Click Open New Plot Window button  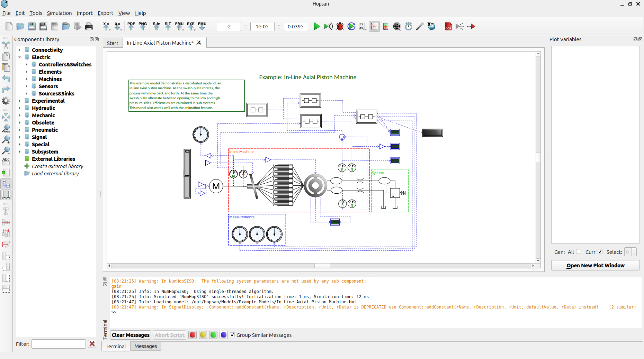click(595, 266)
